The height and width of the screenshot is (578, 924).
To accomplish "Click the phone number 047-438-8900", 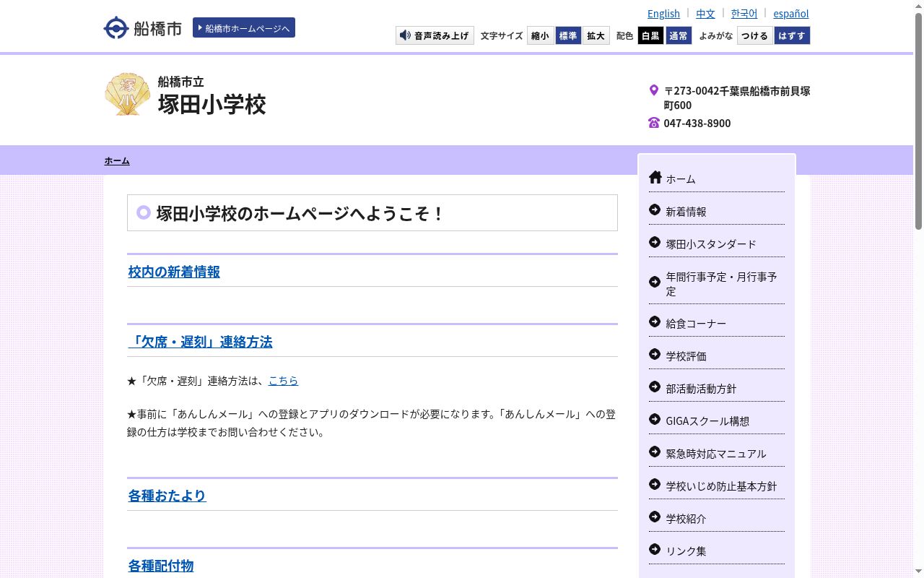I will click(x=697, y=123).
